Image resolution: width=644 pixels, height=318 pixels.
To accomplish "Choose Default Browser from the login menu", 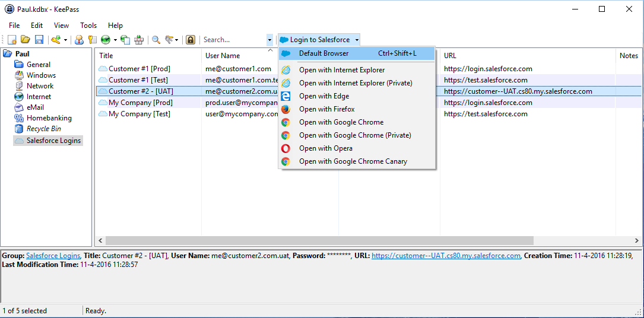I will 357,53.
